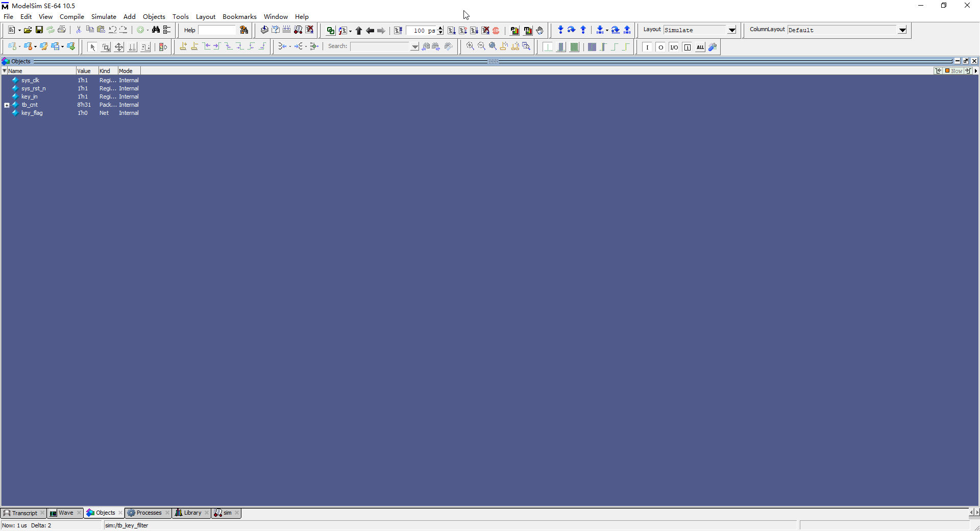This screenshot has height=531, width=980.
Task: Click the hand pause icon
Action: pyautogui.click(x=540, y=31)
